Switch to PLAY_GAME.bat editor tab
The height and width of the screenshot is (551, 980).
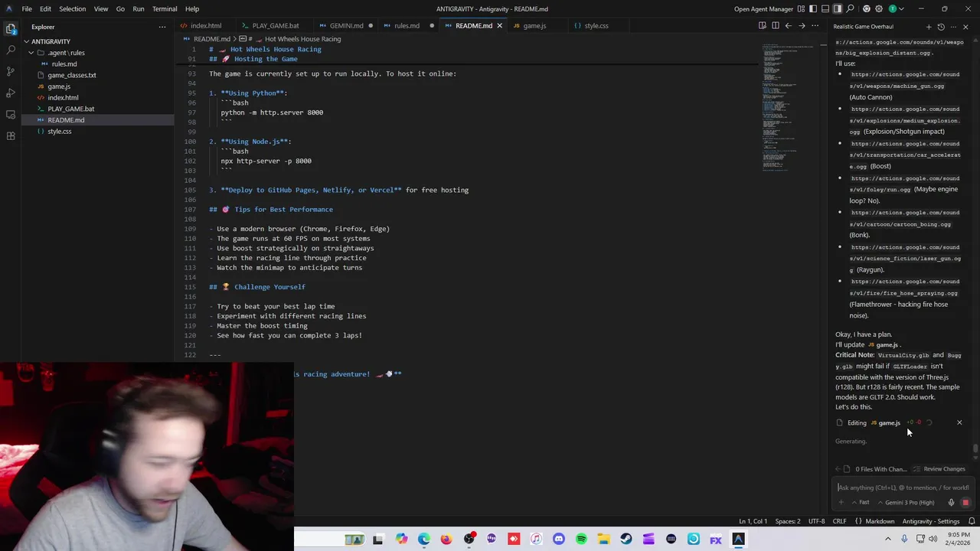(x=275, y=25)
